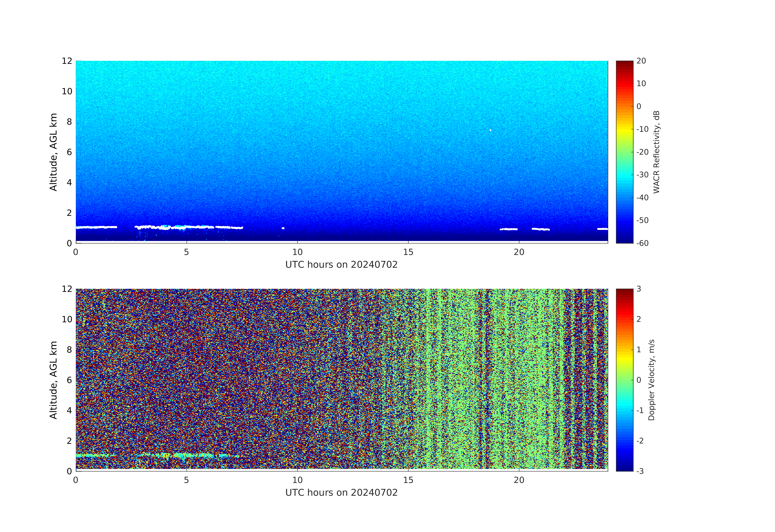
Task: Click the 'WACR Reflectivity, dB' colorbar label
Action: click(x=656, y=152)
